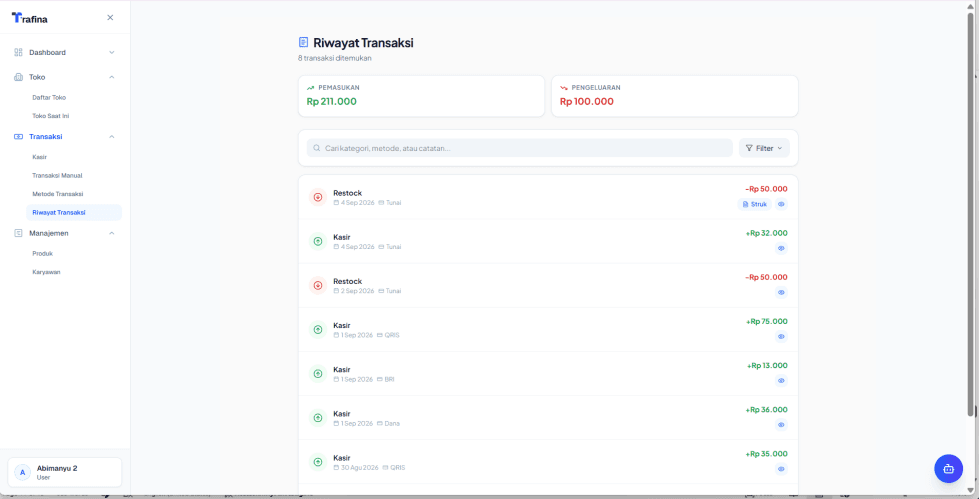The image size is (980, 499).
Task: Click the Riwayat Transaksi document icon
Action: [x=303, y=43]
